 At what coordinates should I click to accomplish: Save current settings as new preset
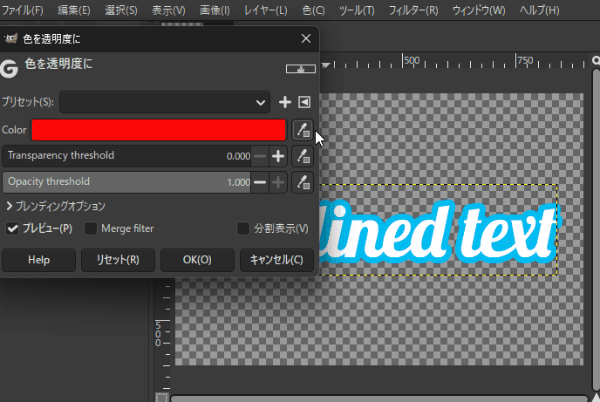pos(285,102)
